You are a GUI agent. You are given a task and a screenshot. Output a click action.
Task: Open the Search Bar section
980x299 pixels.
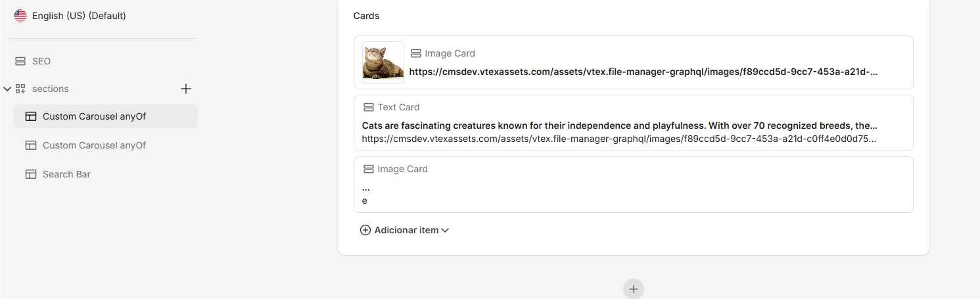pos(106,174)
